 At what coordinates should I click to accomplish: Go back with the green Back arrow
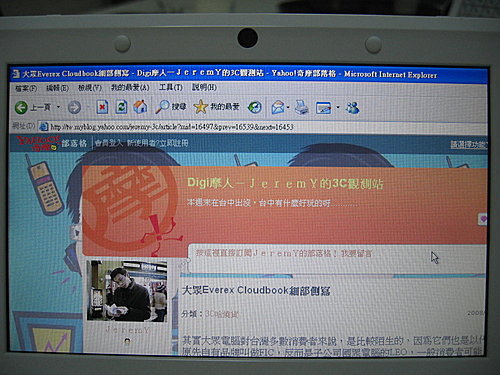[x=21, y=107]
